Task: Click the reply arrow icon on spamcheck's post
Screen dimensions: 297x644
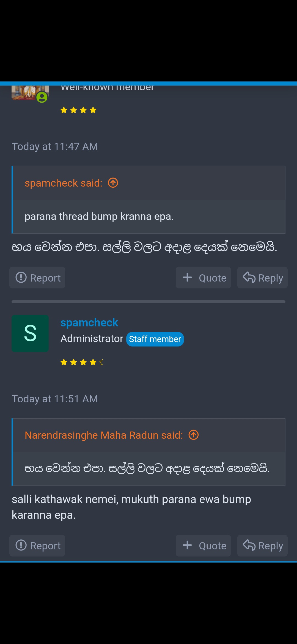Action: [x=249, y=545]
